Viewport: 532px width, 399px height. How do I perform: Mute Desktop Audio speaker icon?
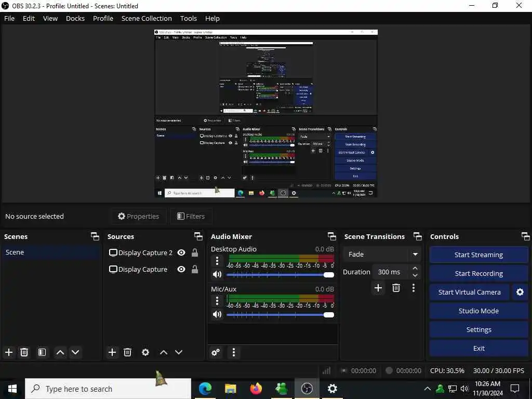pyautogui.click(x=217, y=274)
